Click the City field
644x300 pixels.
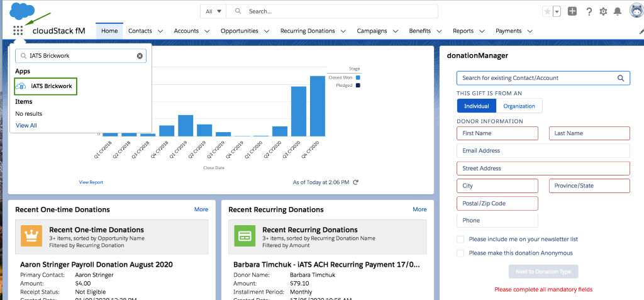click(497, 186)
